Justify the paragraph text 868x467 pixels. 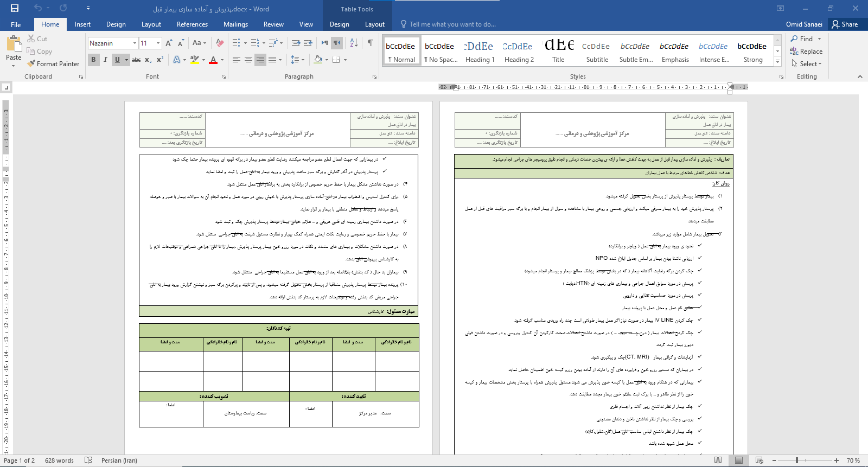272,60
